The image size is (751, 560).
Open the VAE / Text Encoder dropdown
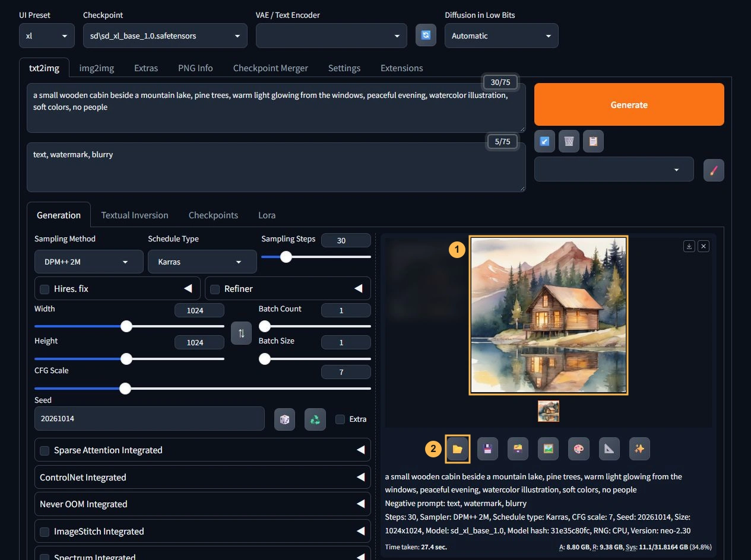331,36
